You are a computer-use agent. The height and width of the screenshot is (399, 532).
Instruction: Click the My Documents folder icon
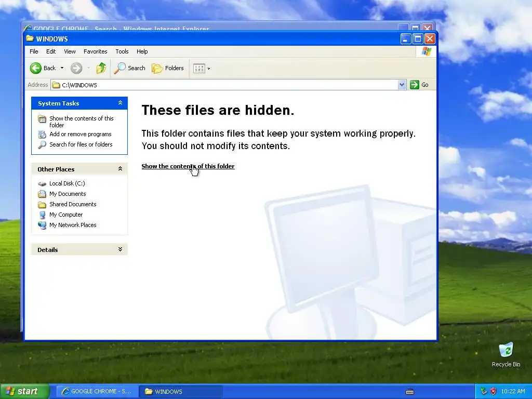(x=42, y=194)
